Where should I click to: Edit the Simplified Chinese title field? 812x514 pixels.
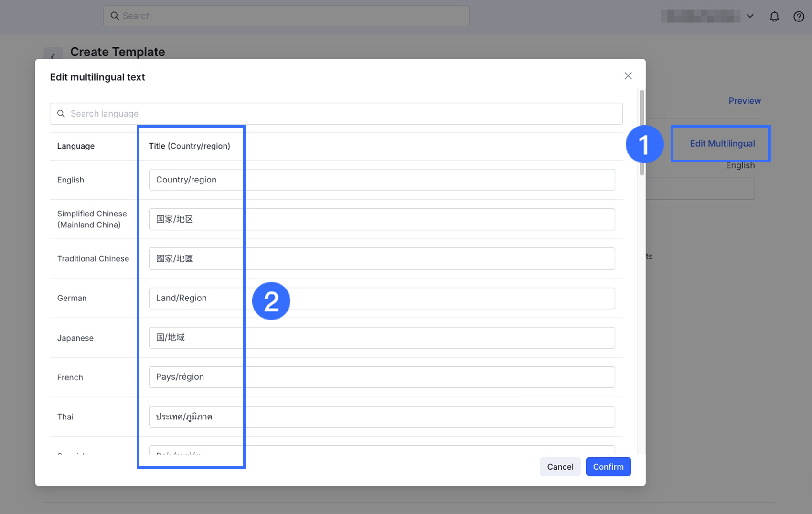382,219
